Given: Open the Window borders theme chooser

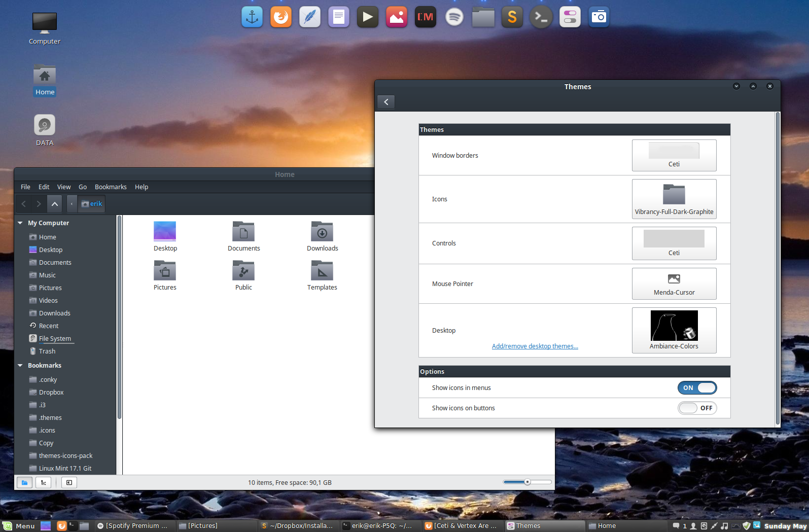Looking at the screenshot, I should point(674,156).
